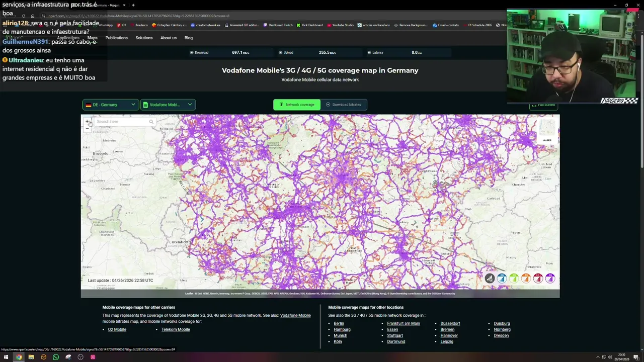Click the Latency 8.0 value
644x362 pixels.
point(417,52)
